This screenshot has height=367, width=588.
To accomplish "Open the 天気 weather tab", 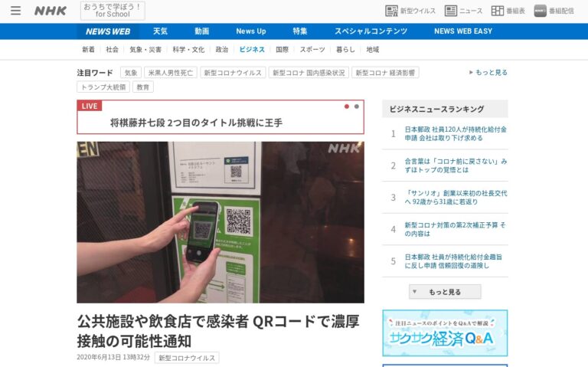I will [160, 31].
